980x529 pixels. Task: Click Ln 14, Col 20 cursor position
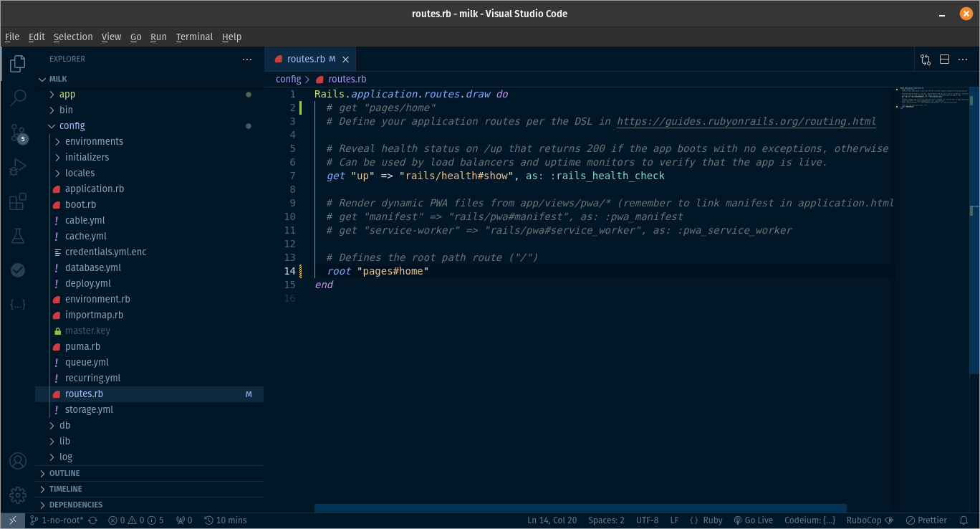pyautogui.click(x=552, y=520)
